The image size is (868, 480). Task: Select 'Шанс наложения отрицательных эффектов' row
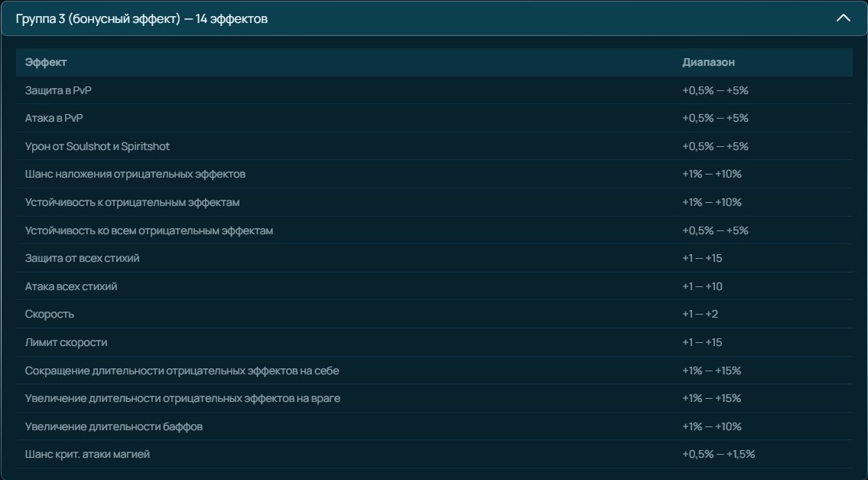click(x=434, y=174)
